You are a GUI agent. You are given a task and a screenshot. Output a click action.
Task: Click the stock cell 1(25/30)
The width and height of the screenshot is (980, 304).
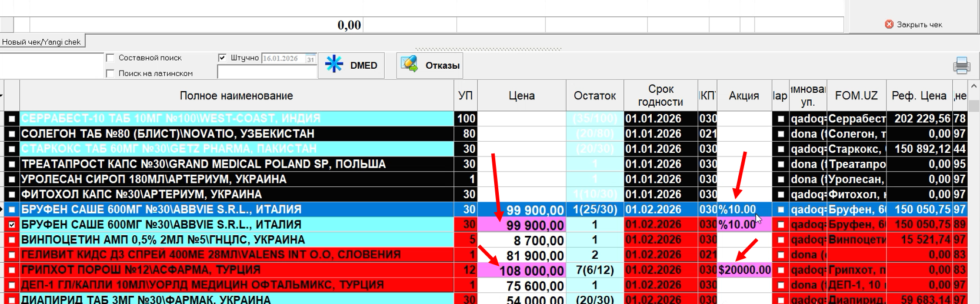(x=595, y=209)
